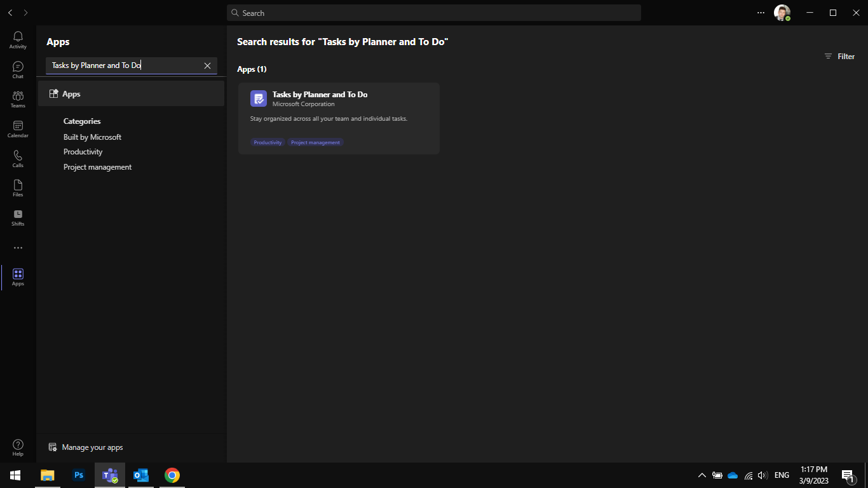868x488 pixels.
Task: Open Files in the sidebar
Action: pos(18,188)
